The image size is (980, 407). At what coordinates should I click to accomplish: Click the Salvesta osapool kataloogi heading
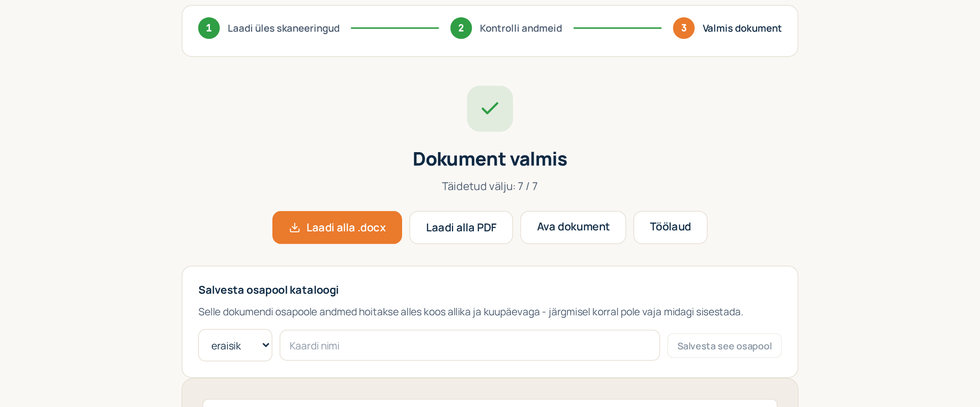(269, 290)
